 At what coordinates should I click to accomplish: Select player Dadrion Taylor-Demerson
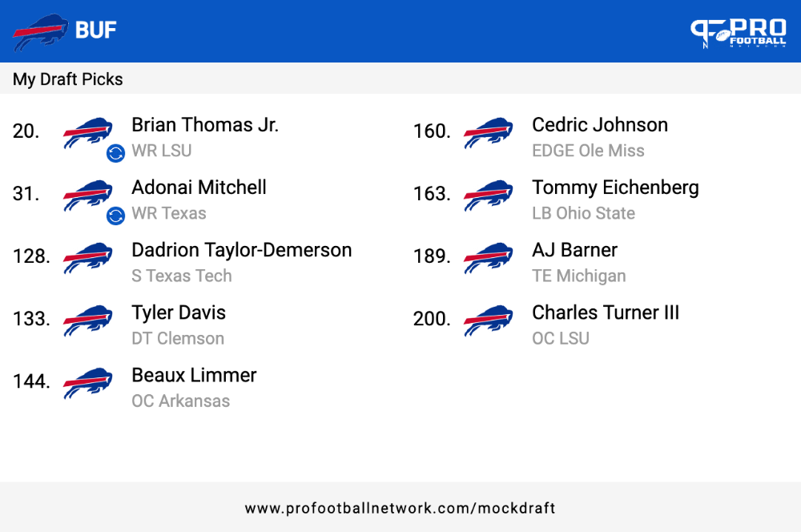point(242,251)
